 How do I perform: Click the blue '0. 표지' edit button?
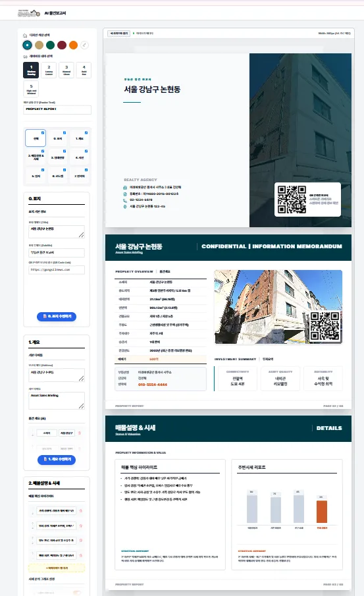pos(57,316)
